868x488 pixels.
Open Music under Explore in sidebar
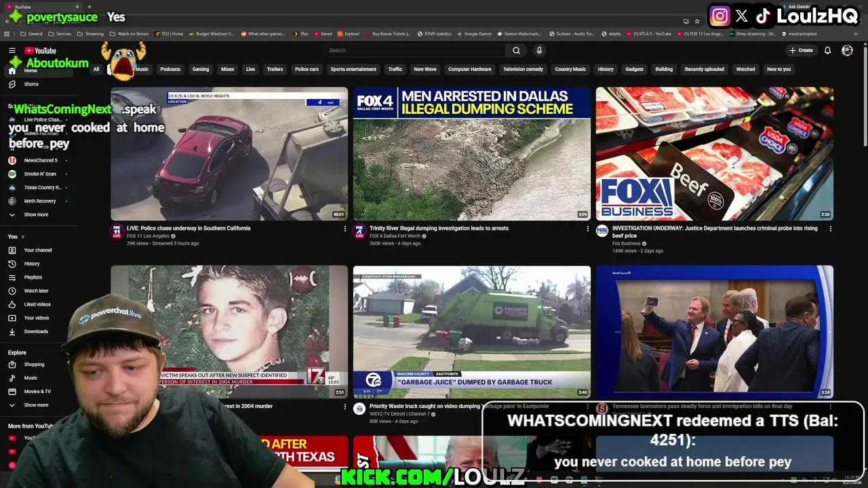click(31, 378)
